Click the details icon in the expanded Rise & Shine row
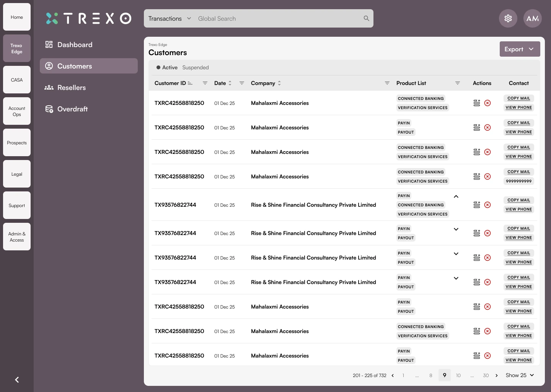The width and height of the screenshot is (551, 392). (477, 205)
